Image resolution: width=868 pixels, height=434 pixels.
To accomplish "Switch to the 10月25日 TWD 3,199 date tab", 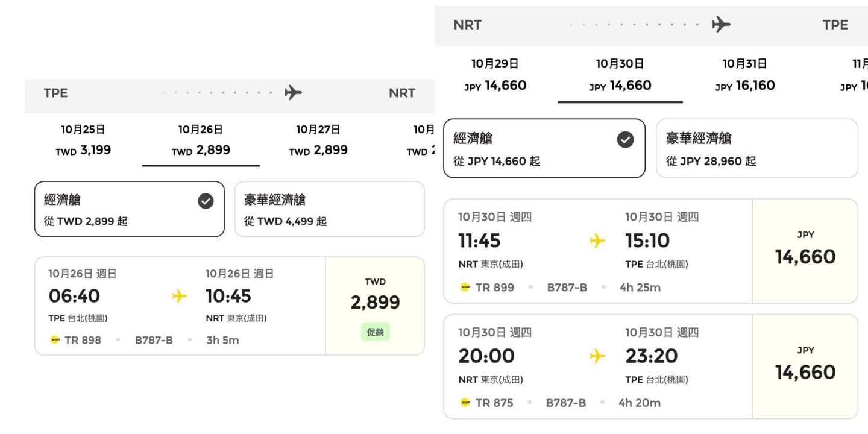I will coord(83,140).
